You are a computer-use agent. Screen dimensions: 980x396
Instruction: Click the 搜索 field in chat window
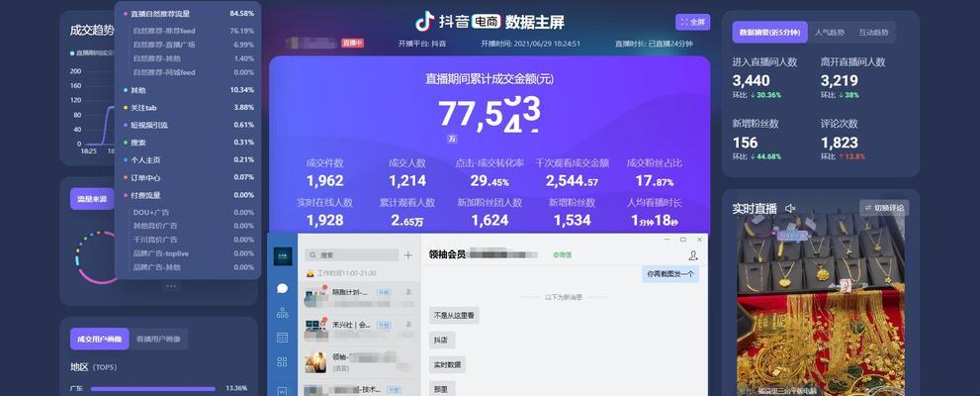tap(352, 255)
